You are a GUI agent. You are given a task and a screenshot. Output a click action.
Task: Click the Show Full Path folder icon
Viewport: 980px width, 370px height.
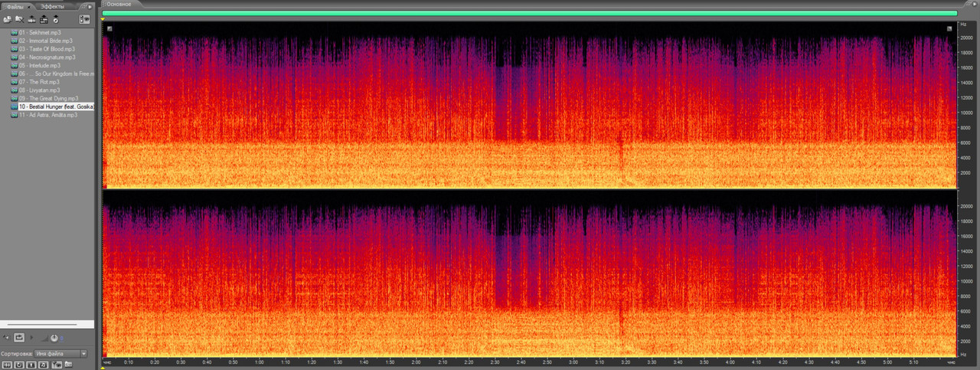[x=68, y=364]
